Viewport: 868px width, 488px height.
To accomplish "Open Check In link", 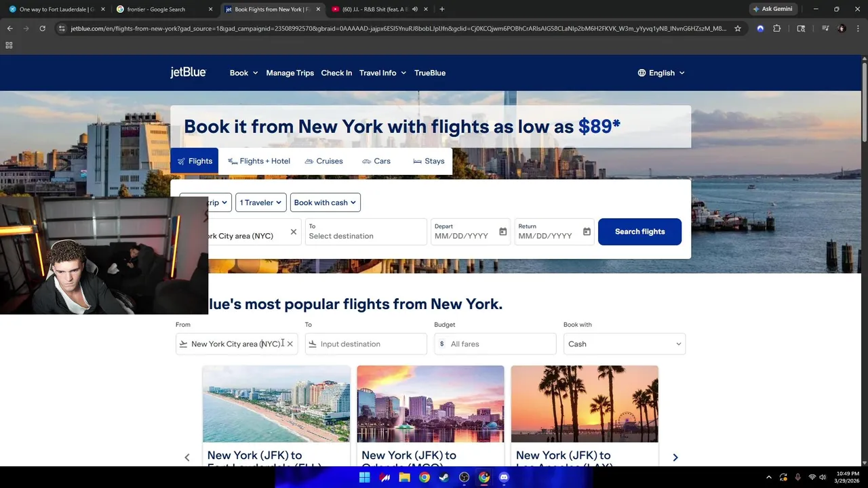I will point(336,73).
